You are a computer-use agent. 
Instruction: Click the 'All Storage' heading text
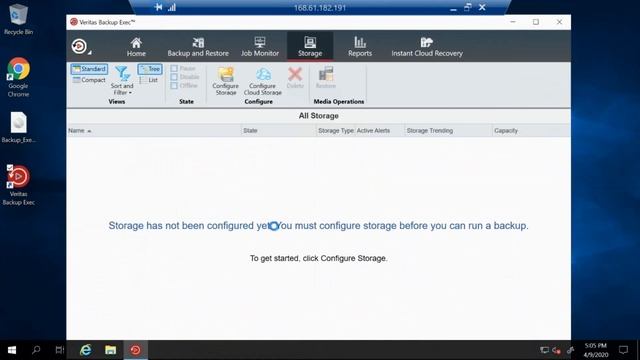click(x=318, y=116)
